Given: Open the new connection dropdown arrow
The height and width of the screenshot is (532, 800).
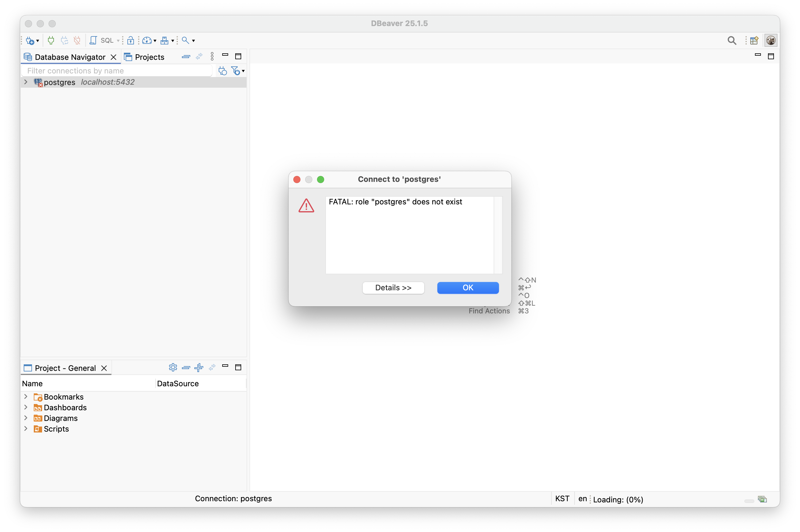Looking at the screenshot, I should (x=38, y=41).
